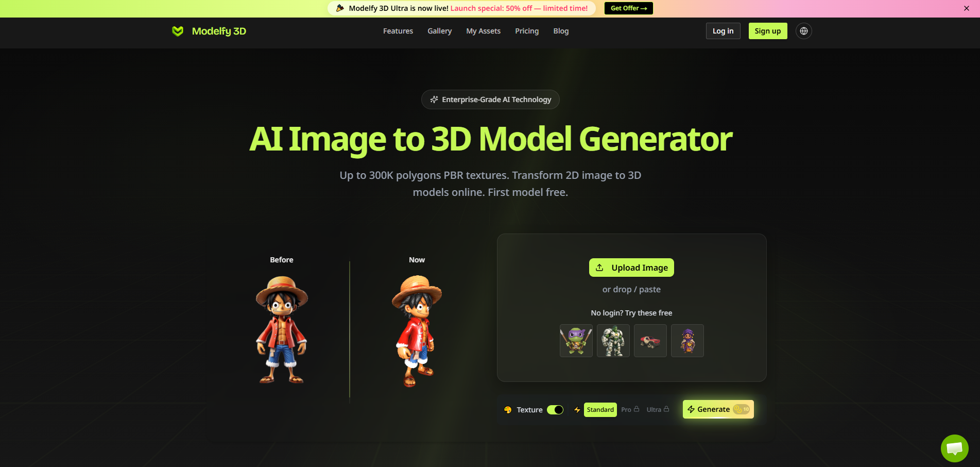
Task: Click the megaphone icon in the promo banner
Action: pos(340,8)
